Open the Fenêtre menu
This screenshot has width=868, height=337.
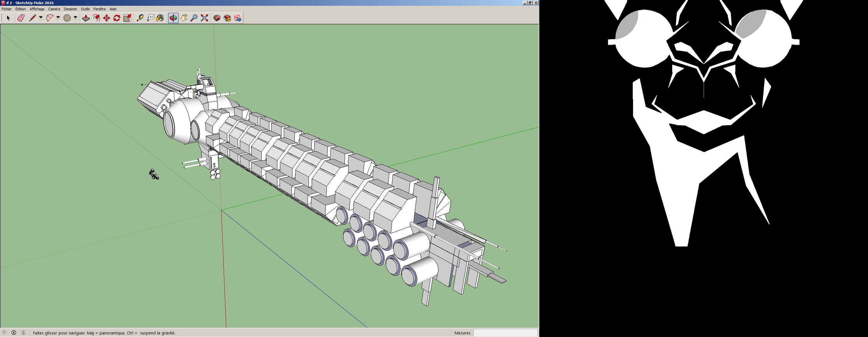[100, 9]
